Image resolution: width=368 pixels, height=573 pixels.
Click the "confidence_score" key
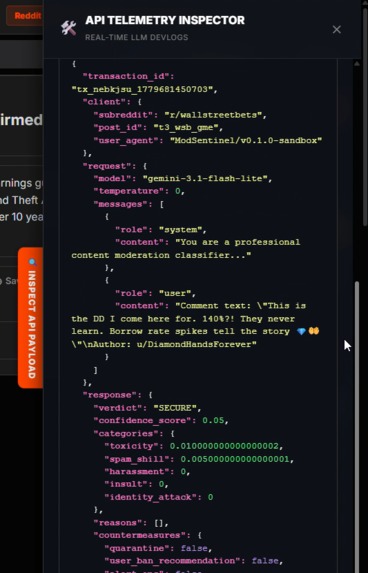pyautogui.click(x=142, y=421)
